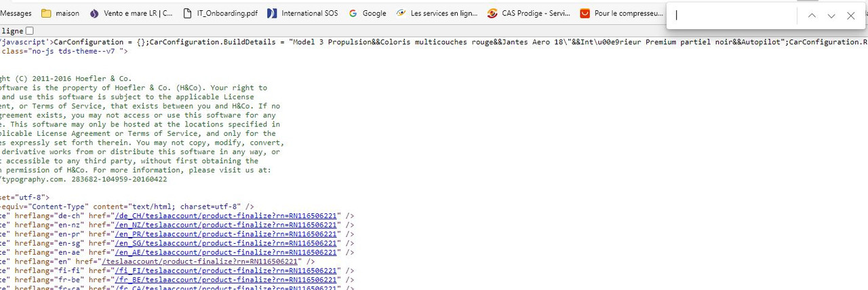The image size is (868, 290).
Task: Open the hreflang "en" /teslaaccount/product-finalize link
Action: [200, 261]
